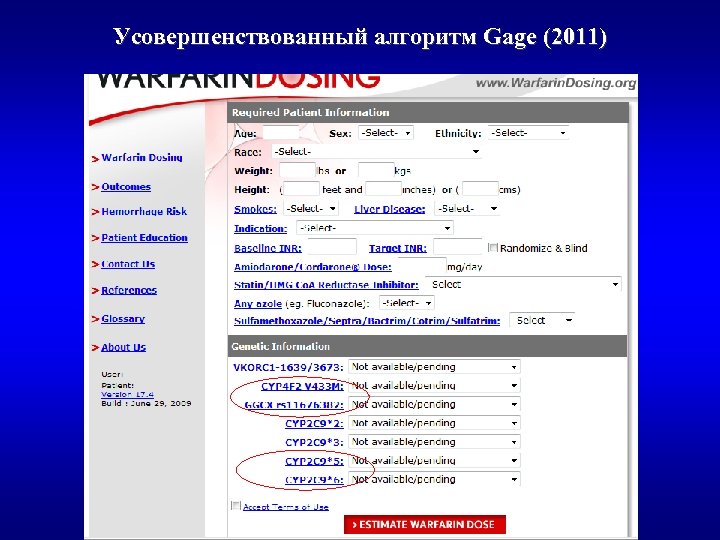
Task: Open the Contact Us link
Action: click(x=128, y=264)
